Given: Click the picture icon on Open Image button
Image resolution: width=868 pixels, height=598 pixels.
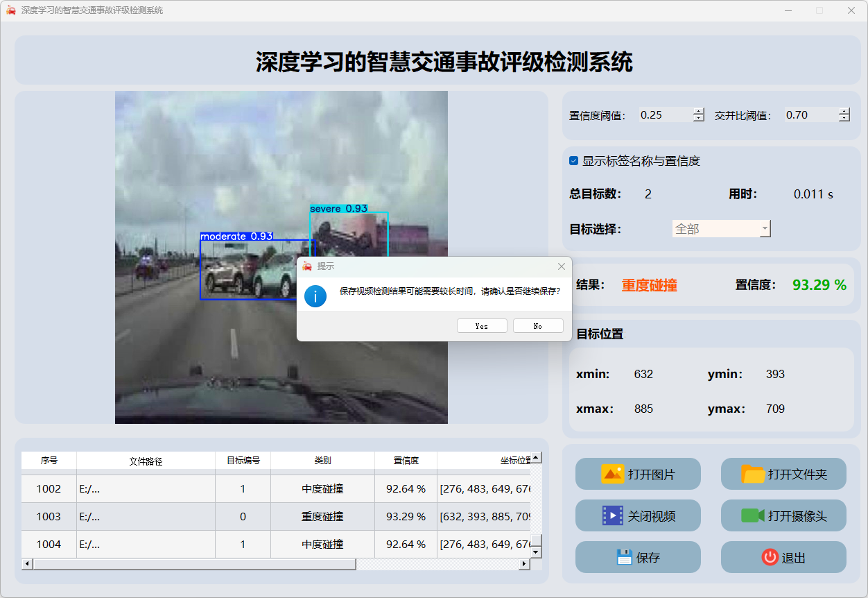Looking at the screenshot, I should click(613, 474).
